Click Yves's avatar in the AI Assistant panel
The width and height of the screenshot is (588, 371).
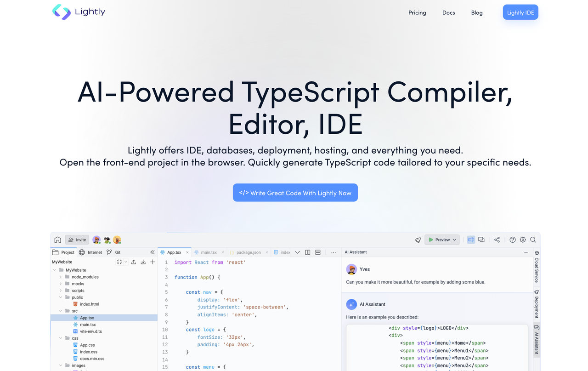(351, 269)
